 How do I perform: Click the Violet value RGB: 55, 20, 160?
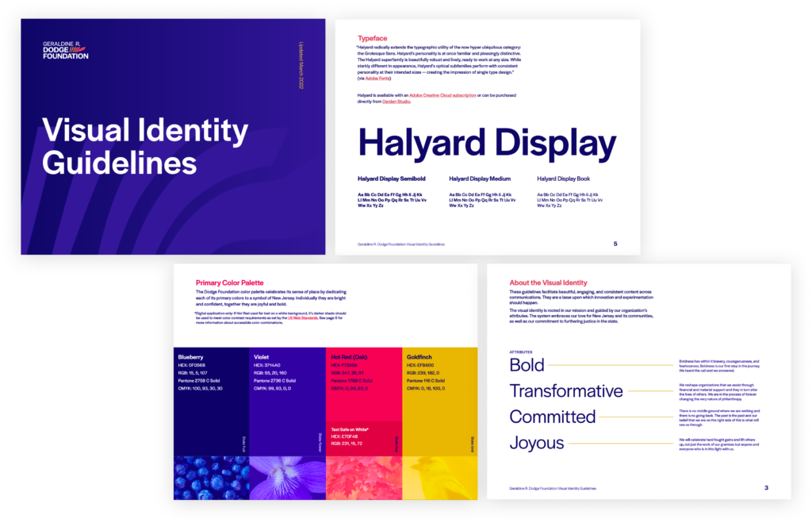click(270, 373)
